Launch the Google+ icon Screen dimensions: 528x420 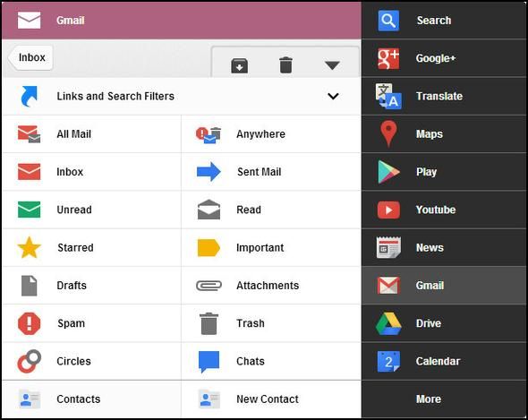point(388,58)
